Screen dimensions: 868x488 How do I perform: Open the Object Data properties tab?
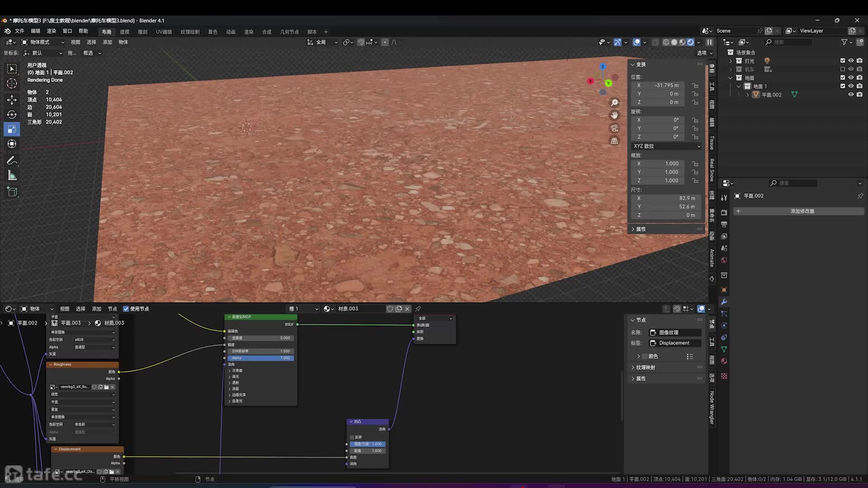point(724,349)
